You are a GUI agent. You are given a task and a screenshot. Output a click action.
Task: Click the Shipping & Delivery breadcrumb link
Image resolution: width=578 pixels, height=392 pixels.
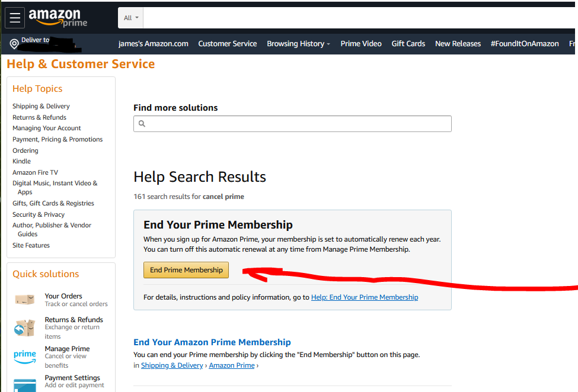pos(172,365)
